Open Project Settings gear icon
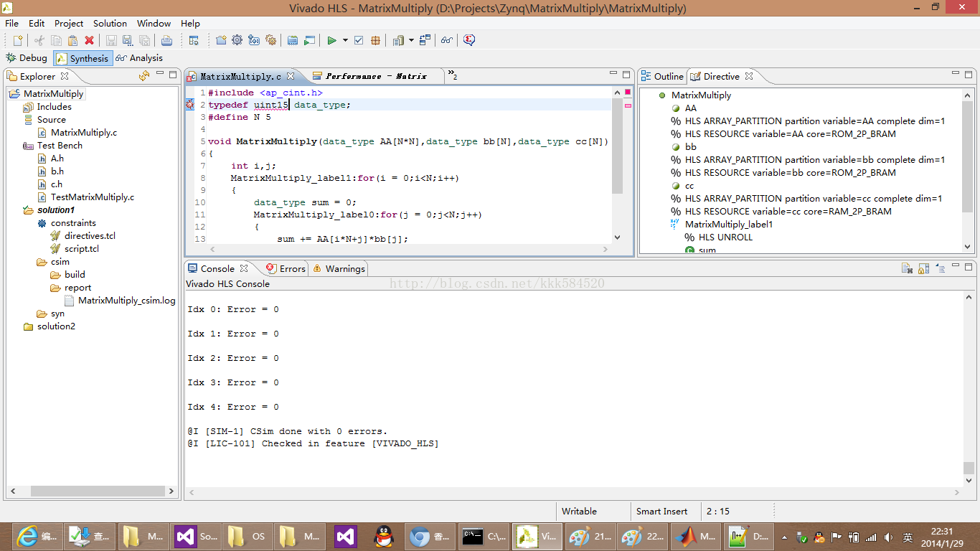 pyautogui.click(x=237, y=40)
